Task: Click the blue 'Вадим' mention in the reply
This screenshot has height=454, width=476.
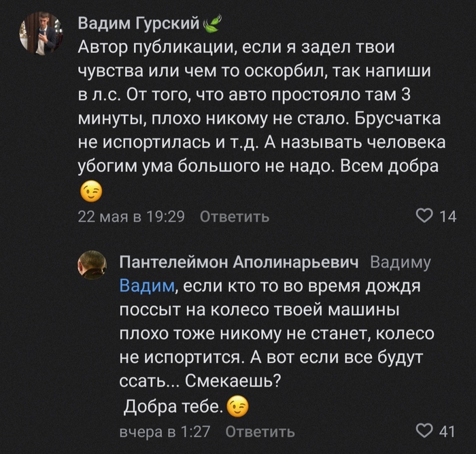Action: click(x=147, y=287)
